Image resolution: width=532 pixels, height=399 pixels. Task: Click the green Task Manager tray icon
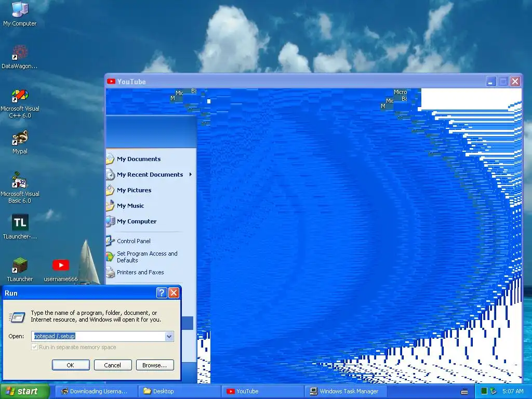coord(484,391)
